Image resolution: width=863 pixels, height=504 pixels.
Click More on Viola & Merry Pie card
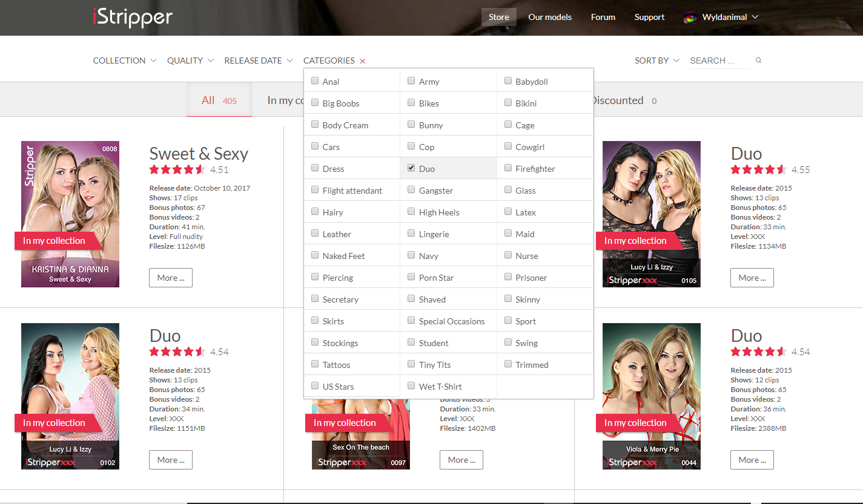click(752, 460)
